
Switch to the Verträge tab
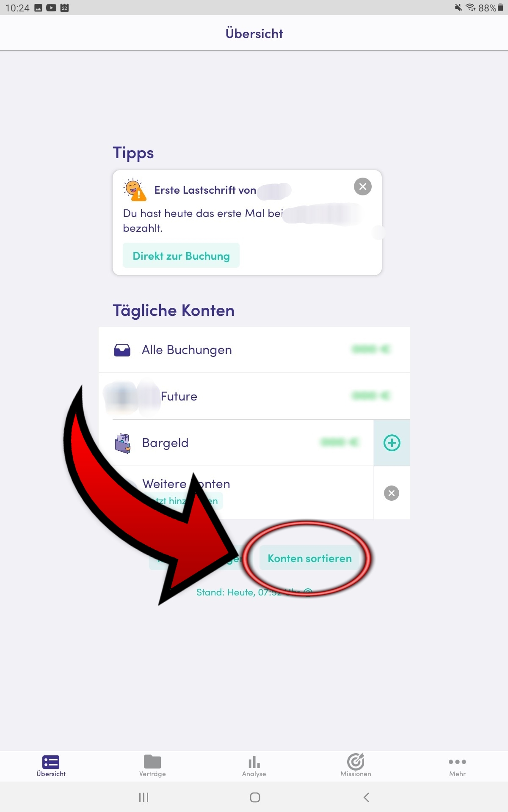click(x=152, y=766)
